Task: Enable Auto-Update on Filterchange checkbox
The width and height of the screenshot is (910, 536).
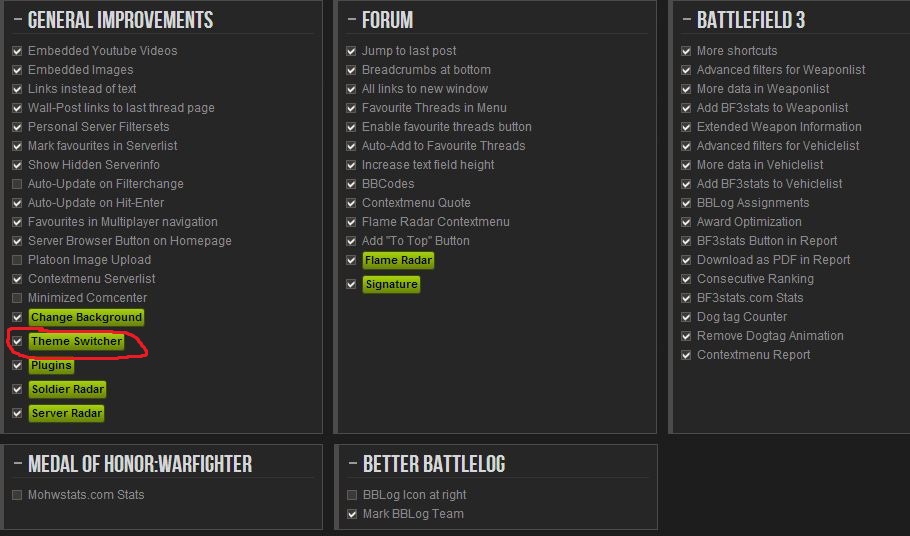Action: pyautogui.click(x=17, y=184)
